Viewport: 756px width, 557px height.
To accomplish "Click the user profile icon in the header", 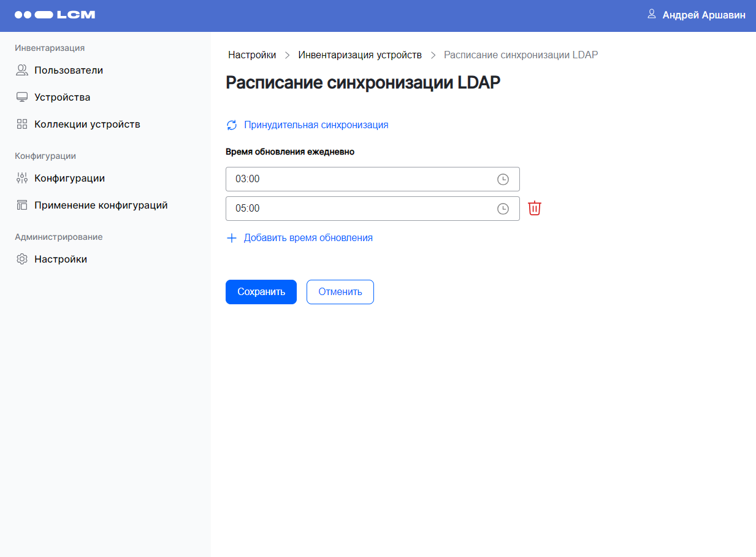I will tap(651, 15).
